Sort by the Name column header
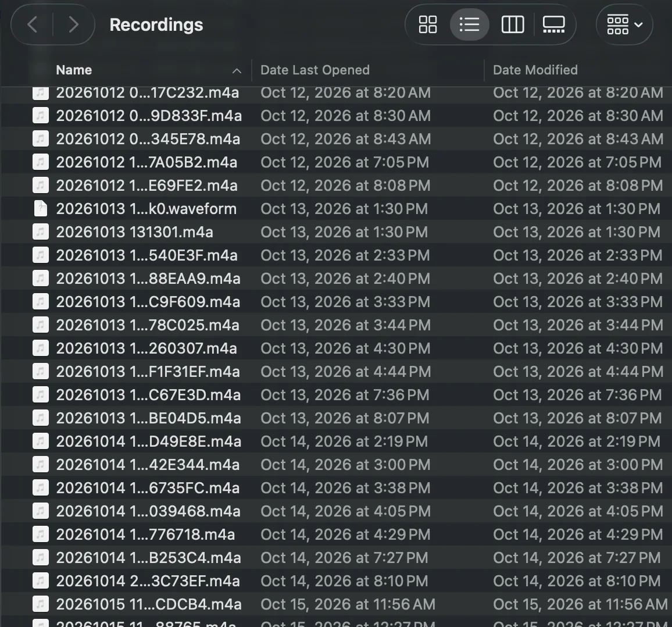 click(74, 70)
